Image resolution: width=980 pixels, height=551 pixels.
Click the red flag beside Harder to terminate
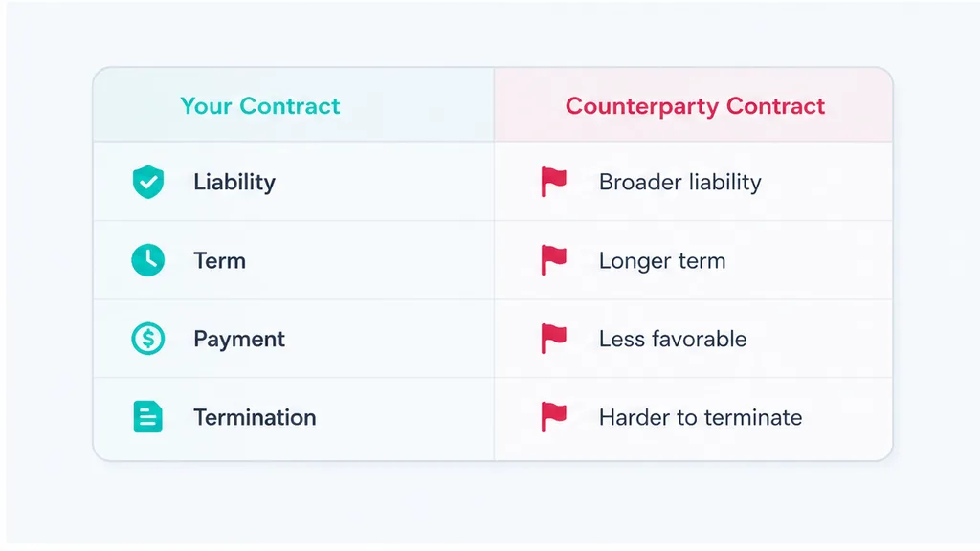[554, 417]
